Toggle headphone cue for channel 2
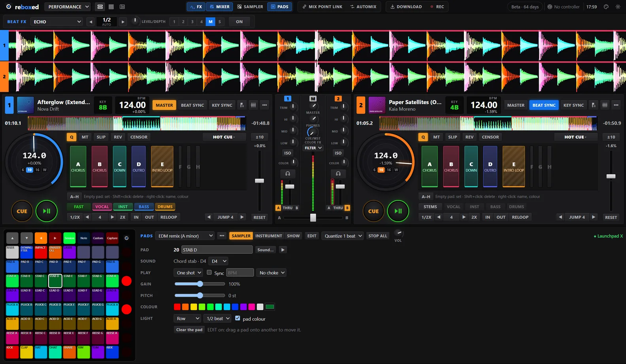Viewport: 626px width, 364px height. point(338,174)
